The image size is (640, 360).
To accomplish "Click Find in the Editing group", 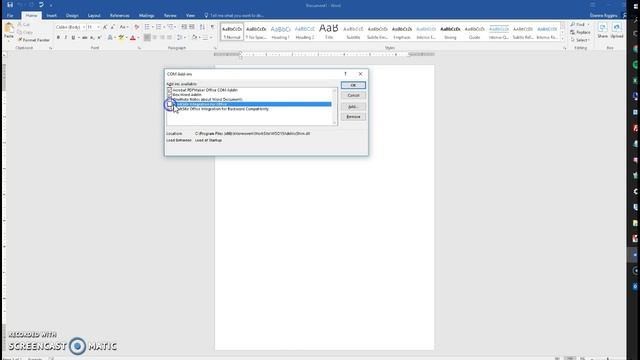I will pyautogui.click(x=578, y=24).
